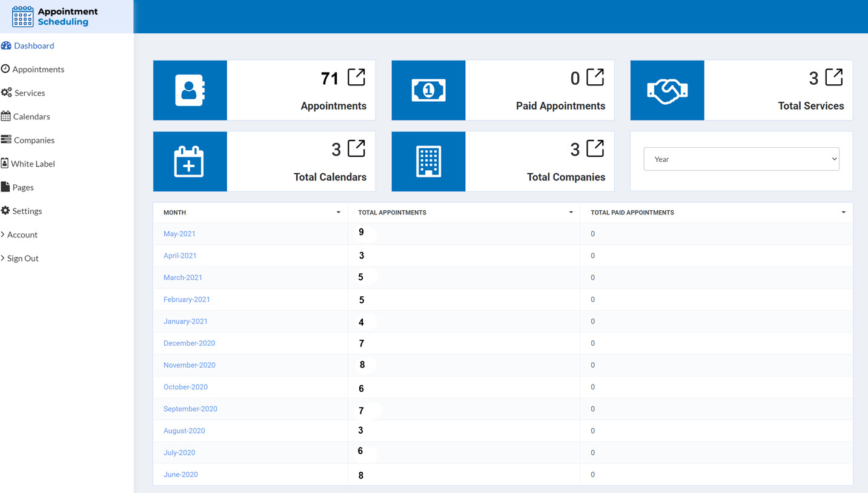Viewport: 868px width, 493px height.
Task: Go to Services in the sidebar
Action: [29, 93]
